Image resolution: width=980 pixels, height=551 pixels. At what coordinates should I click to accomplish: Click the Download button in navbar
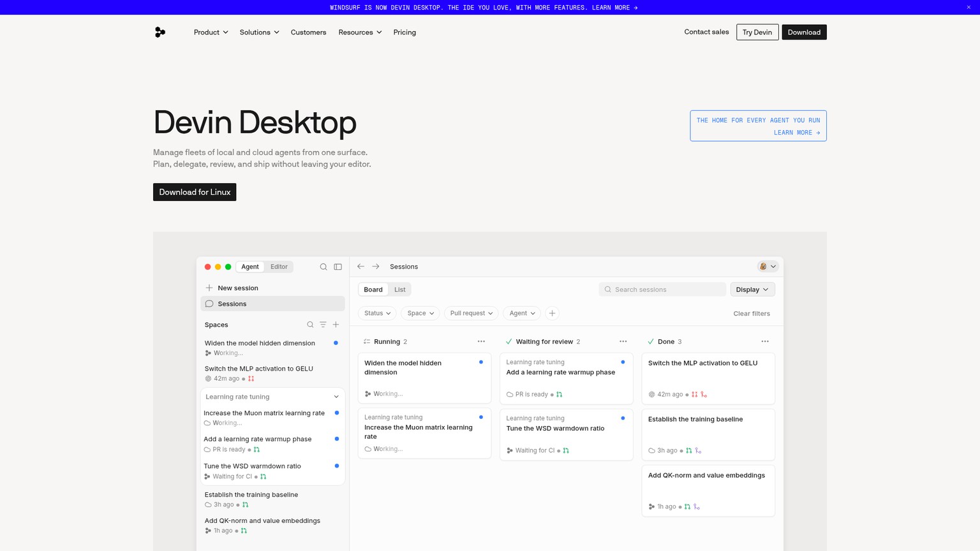(x=804, y=32)
